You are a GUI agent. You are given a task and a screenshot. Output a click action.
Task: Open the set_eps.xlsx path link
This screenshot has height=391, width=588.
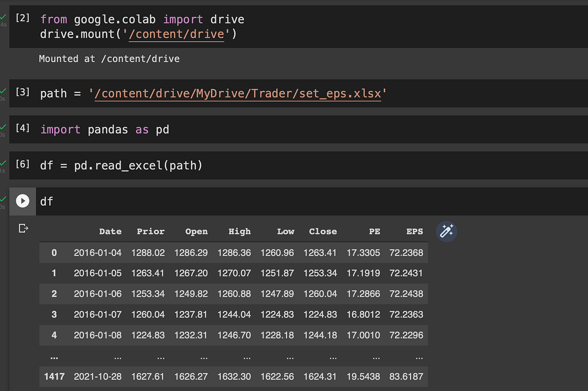point(239,93)
